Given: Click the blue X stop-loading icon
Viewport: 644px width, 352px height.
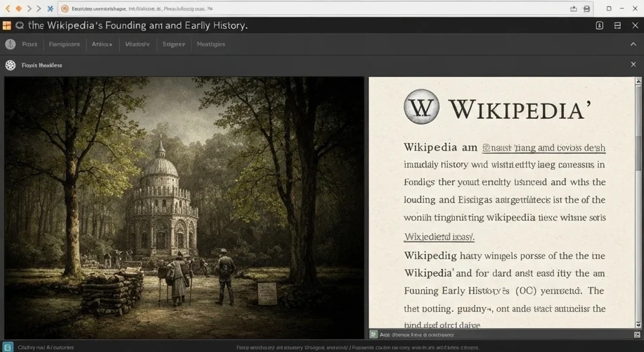Looking at the screenshot, I should (x=50, y=8).
